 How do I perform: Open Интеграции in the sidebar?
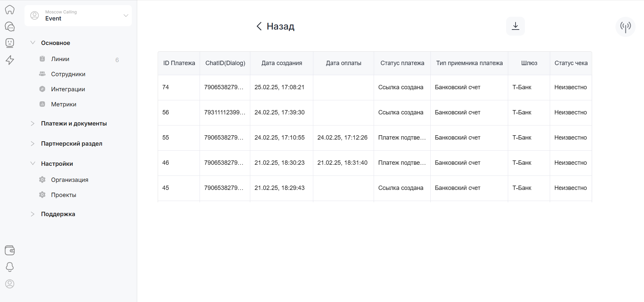(x=68, y=89)
